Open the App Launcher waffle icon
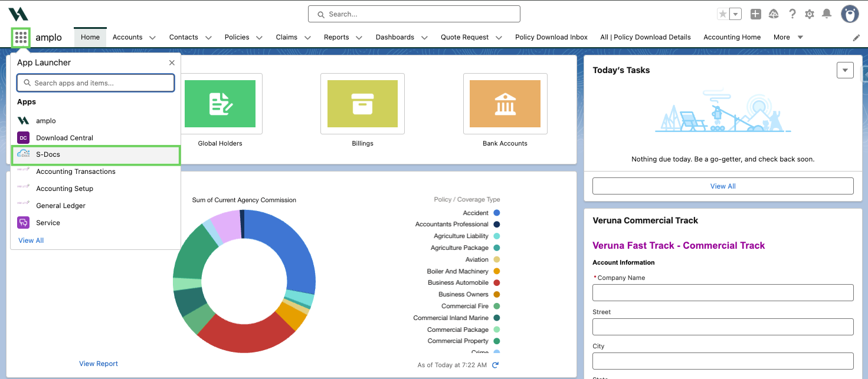Image resolution: width=868 pixels, height=379 pixels. (x=21, y=38)
